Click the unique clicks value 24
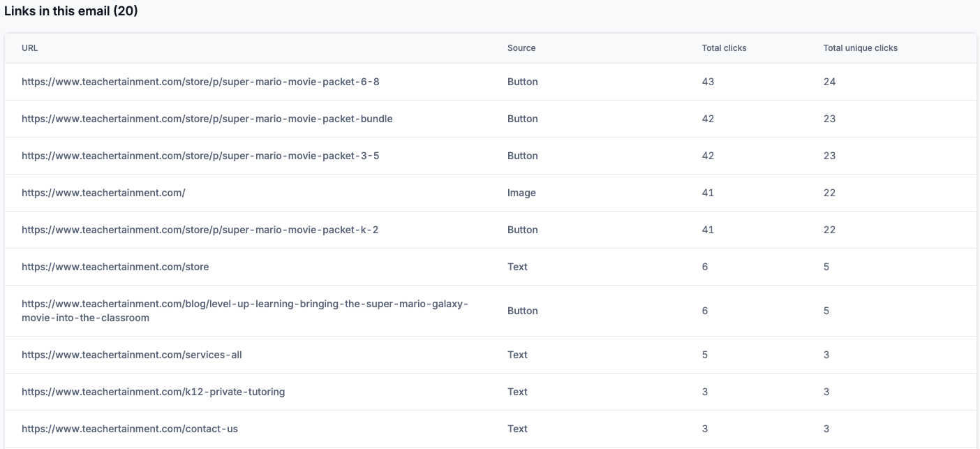 (829, 82)
